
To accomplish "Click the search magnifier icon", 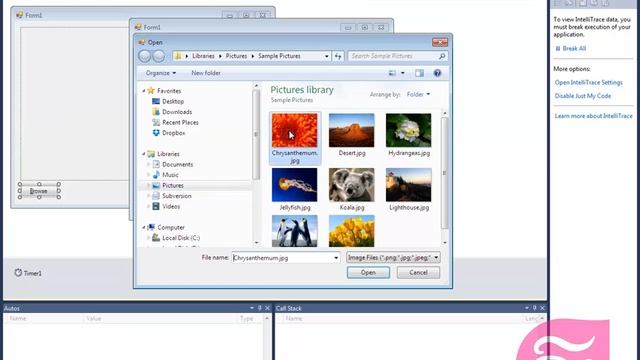I will tap(442, 56).
